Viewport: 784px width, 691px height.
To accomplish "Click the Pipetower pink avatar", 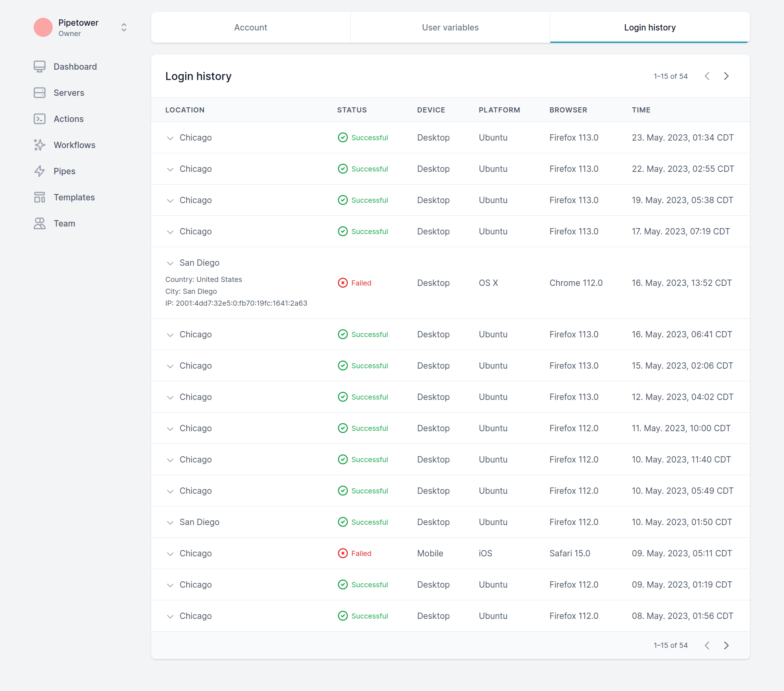I will [x=43, y=27].
